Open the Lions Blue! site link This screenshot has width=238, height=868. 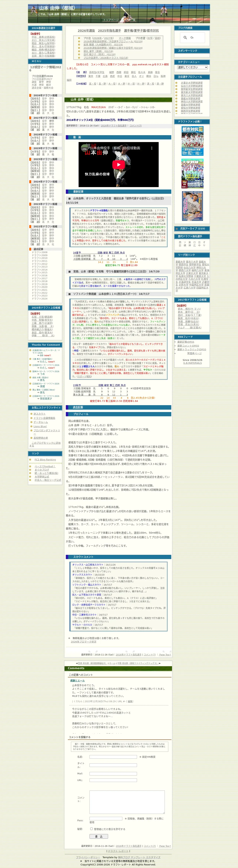40,426
